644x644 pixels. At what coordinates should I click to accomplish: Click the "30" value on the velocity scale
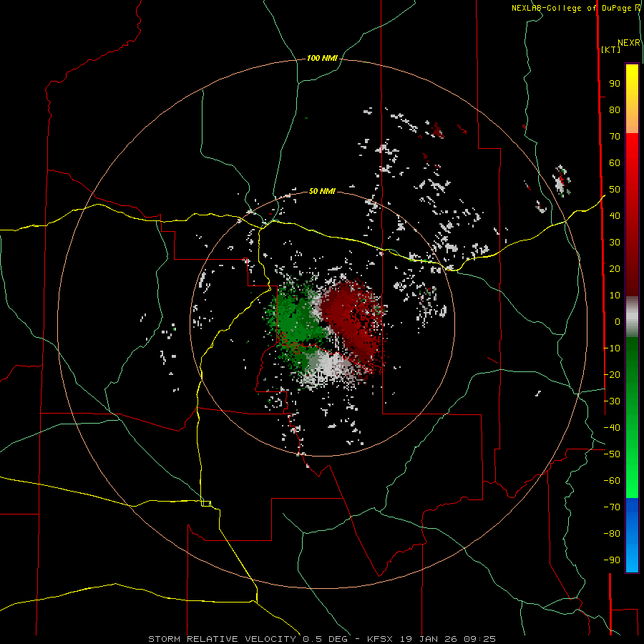pos(615,243)
